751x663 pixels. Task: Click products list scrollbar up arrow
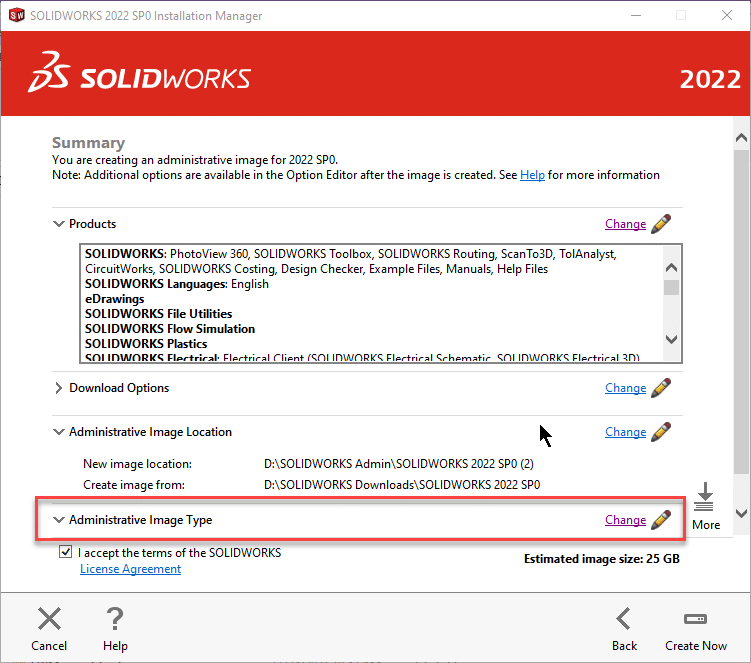671,268
